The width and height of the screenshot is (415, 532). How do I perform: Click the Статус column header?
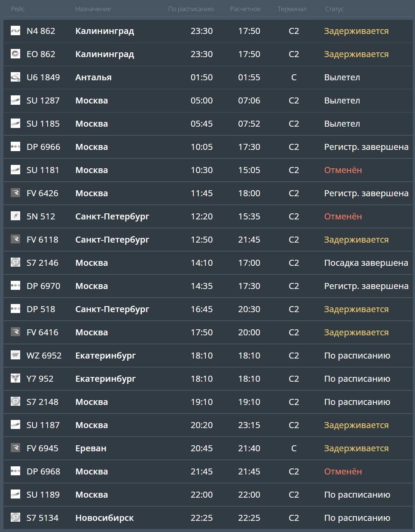pos(334,9)
